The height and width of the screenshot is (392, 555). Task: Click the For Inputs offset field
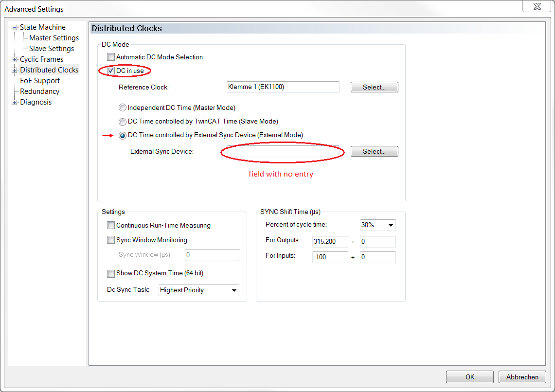click(377, 257)
